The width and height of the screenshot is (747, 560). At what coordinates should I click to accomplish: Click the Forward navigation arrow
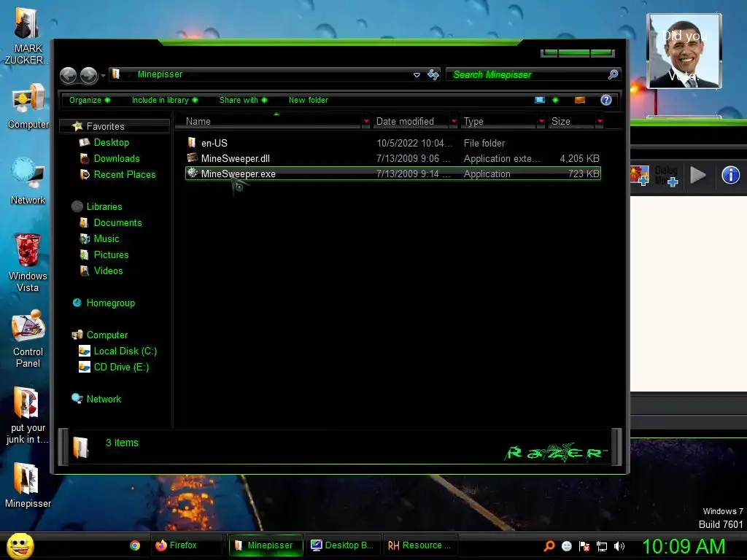click(x=88, y=75)
